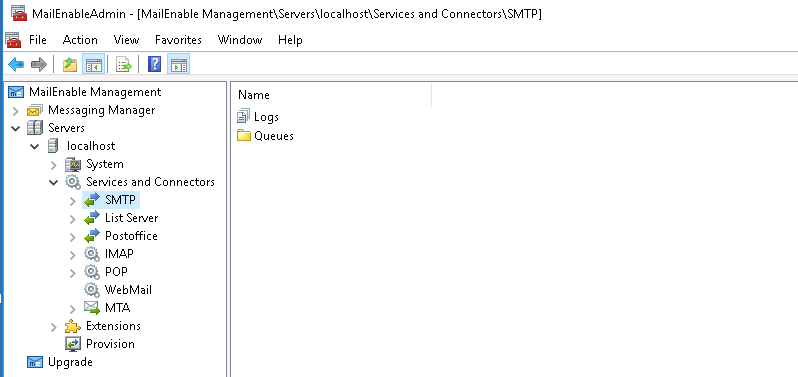Click the Back arrow toolbar icon
This screenshot has width=798, height=377.
point(16,65)
